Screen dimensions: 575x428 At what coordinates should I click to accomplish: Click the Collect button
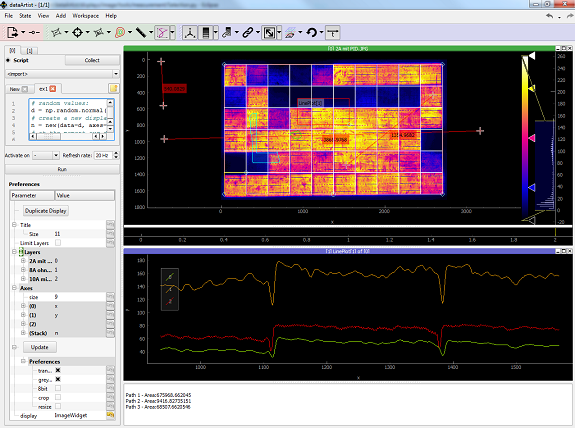point(92,60)
